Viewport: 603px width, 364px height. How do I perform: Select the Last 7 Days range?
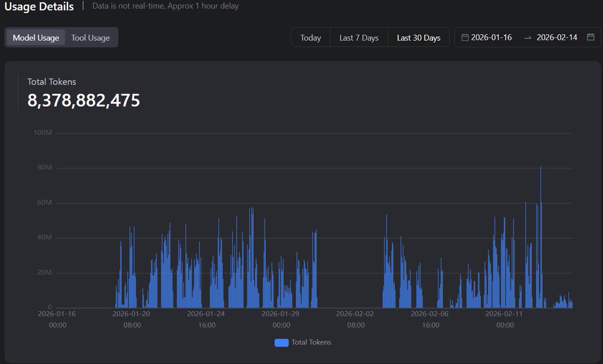[x=359, y=38]
